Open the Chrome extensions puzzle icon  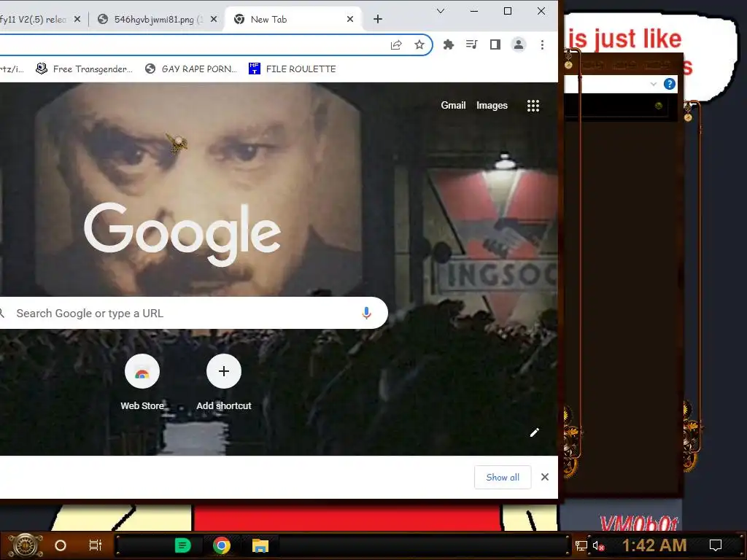(449, 44)
